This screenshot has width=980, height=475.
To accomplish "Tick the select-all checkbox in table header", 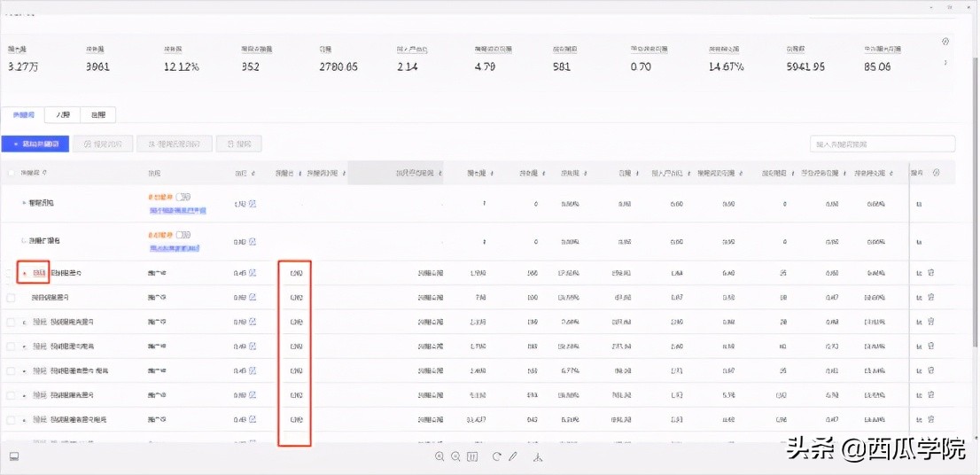I will (11, 173).
